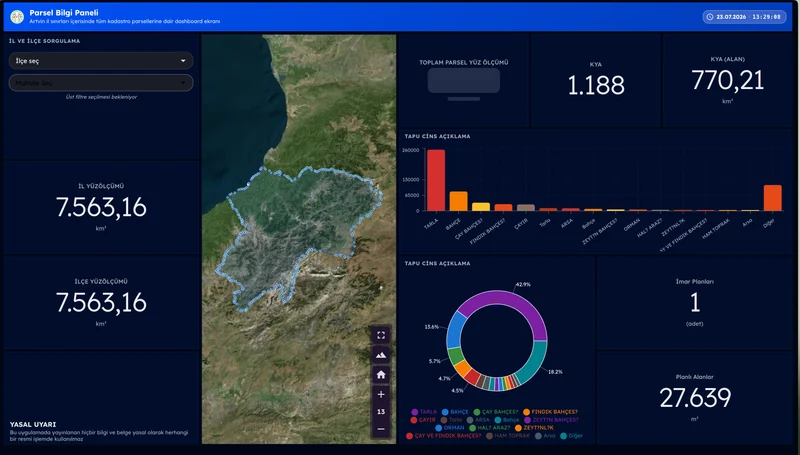
Task: Toggle green ÇAY BAHÇES? legend entry
Action: click(495, 412)
